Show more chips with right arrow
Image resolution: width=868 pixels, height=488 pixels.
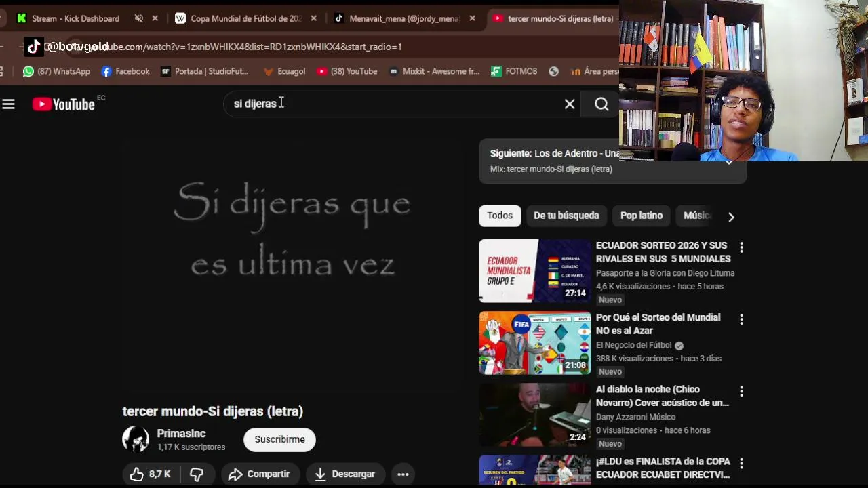click(731, 217)
